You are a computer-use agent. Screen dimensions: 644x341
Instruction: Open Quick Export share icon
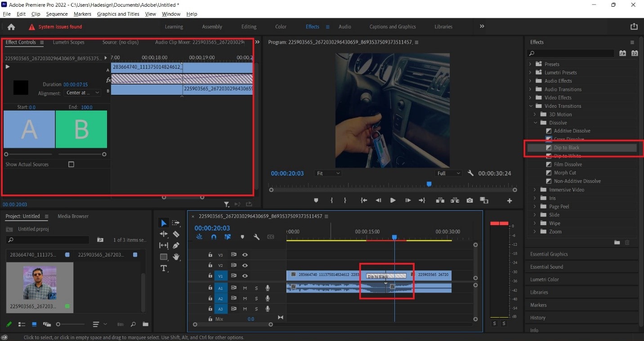pos(634,27)
